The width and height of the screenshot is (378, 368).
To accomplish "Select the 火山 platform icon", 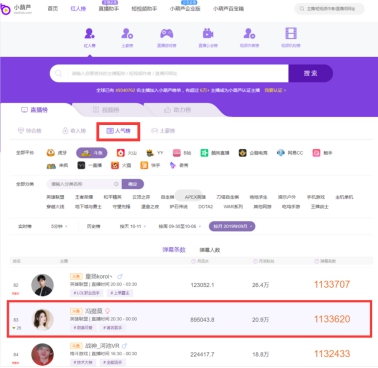I will click(x=121, y=153).
